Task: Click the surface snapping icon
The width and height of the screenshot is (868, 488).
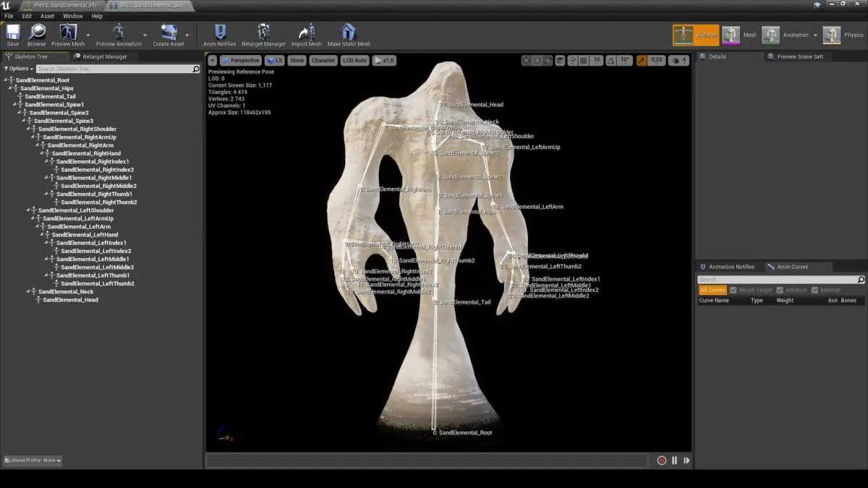Action: pyautogui.click(x=572, y=61)
